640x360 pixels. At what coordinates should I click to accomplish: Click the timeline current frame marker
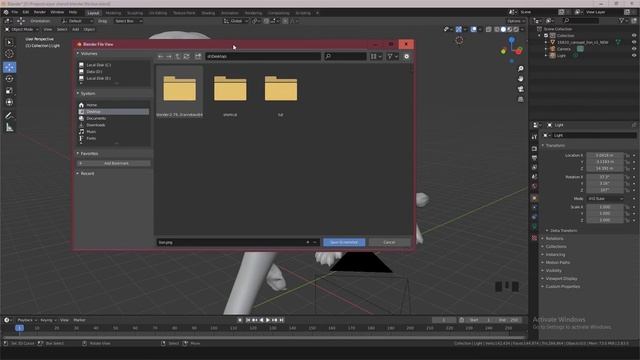19,328
